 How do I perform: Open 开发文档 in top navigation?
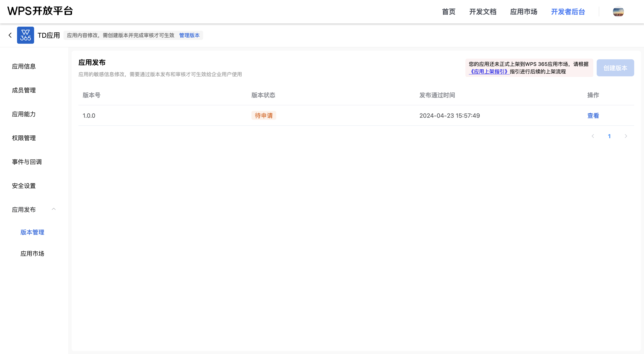coord(482,12)
